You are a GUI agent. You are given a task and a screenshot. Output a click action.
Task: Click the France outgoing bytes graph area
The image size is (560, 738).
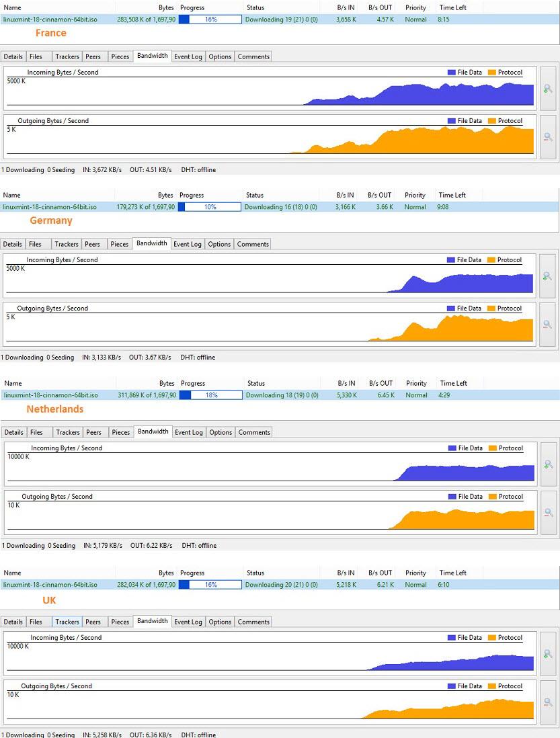270,137
